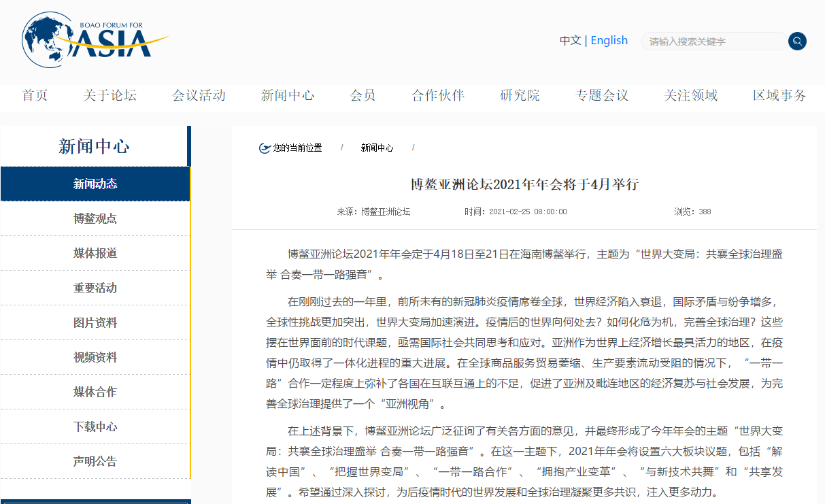825x504 pixels.
Task: Select 图片资料 in the sidebar
Action: [95, 323]
